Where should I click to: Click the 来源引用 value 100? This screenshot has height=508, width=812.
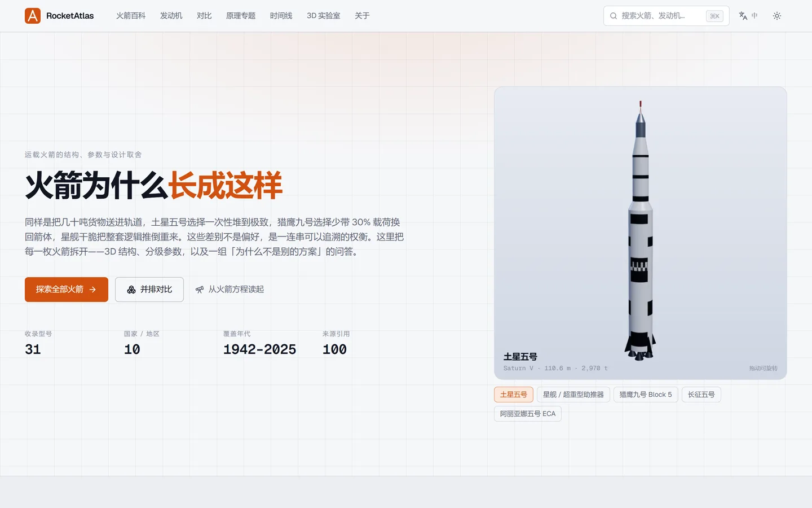[334, 349]
